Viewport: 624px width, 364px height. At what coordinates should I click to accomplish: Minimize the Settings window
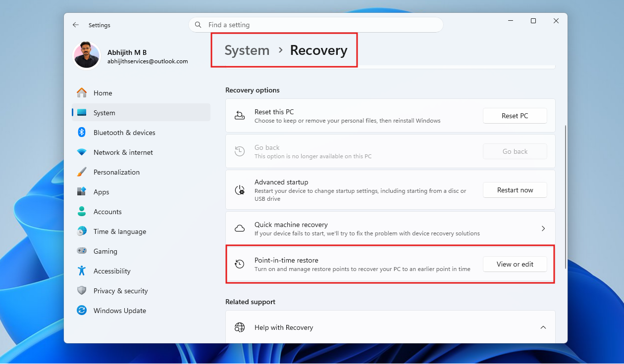[511, 21]
